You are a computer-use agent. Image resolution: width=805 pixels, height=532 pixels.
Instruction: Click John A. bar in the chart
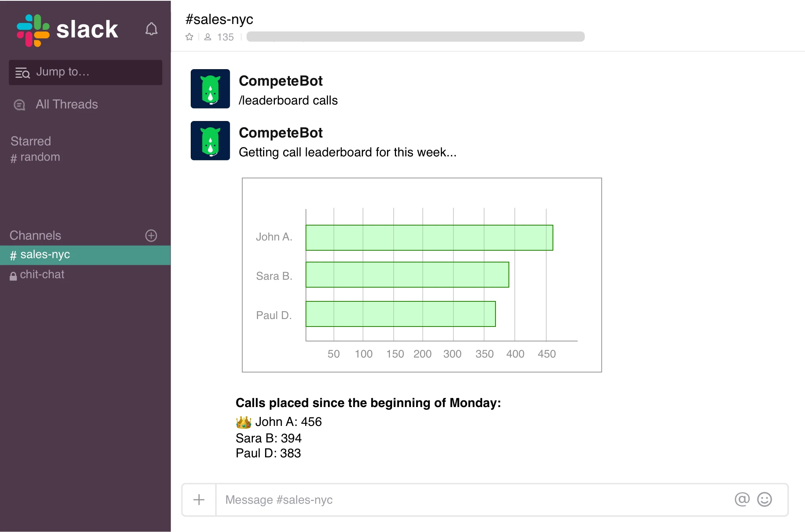pyautogui.click(x=429, y=238)
